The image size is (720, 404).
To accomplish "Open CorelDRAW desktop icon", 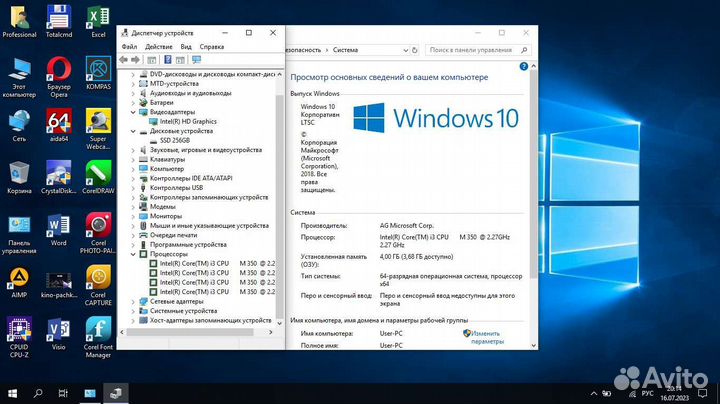I will [x=98, y=177].
